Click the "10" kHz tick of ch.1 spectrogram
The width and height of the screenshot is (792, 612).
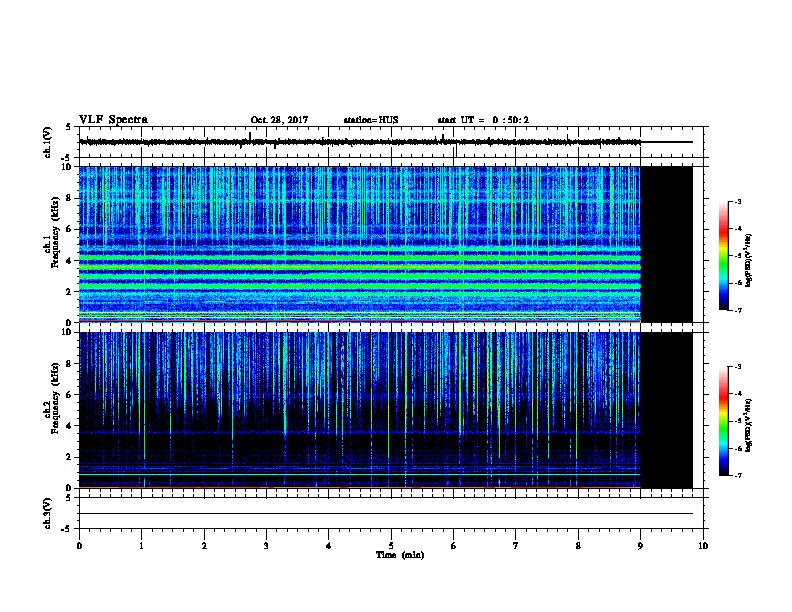pyautogui.click(x=69, y=167)
